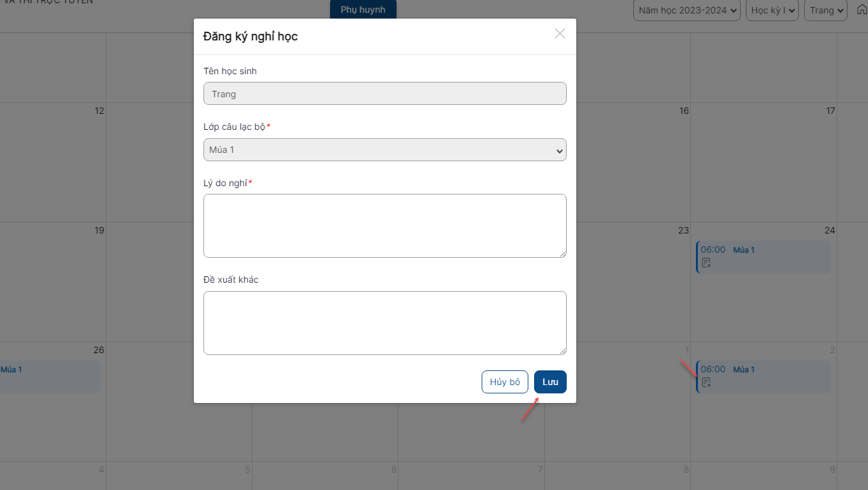
Task: Click the Hủy bỏ button
Action: (505, 382)
